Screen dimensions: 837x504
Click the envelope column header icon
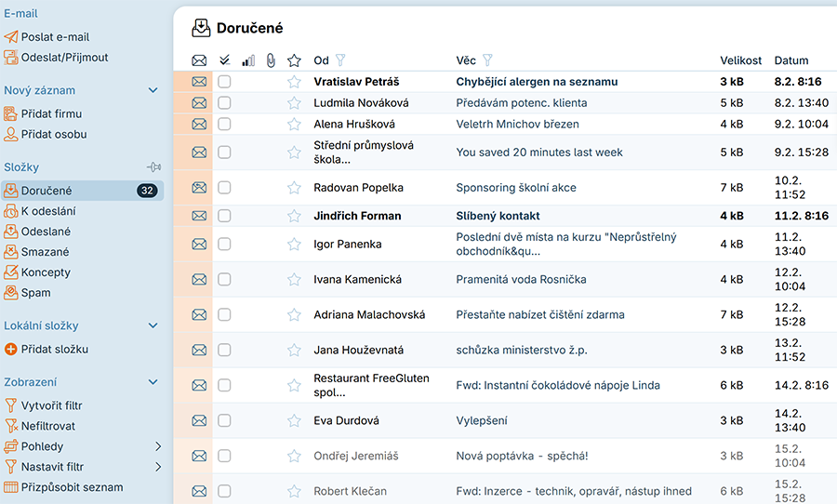(199, 60)
